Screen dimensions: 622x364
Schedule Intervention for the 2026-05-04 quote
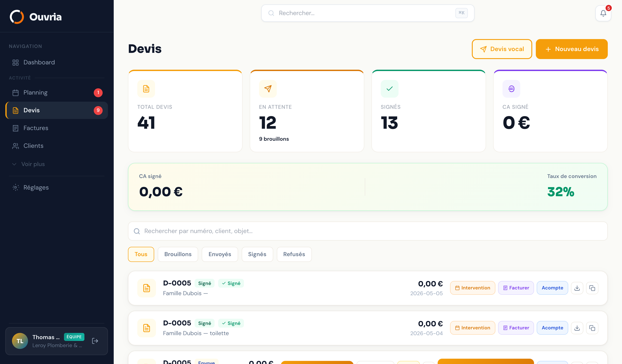click(x=472, y=328)
